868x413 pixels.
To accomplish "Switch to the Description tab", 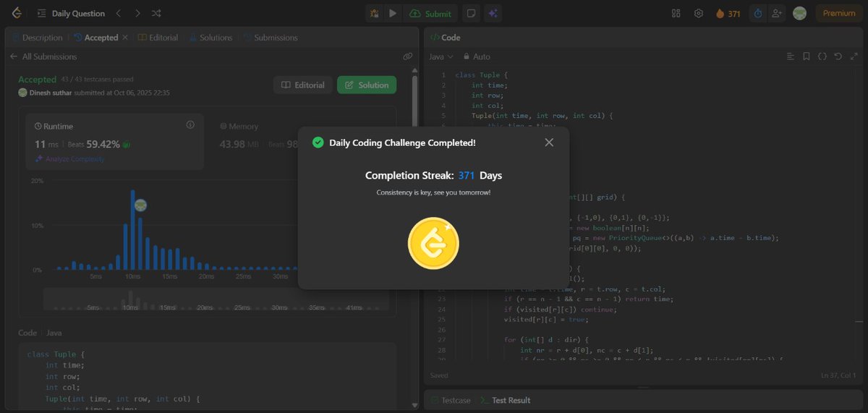I will pyautogui.click(x=37, y=38).
